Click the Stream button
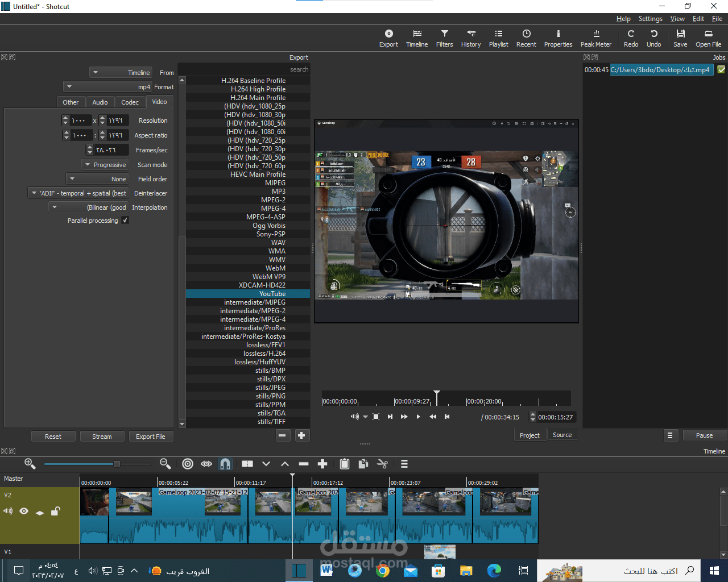Screen dimensions: 728x582 pos(102,436)
